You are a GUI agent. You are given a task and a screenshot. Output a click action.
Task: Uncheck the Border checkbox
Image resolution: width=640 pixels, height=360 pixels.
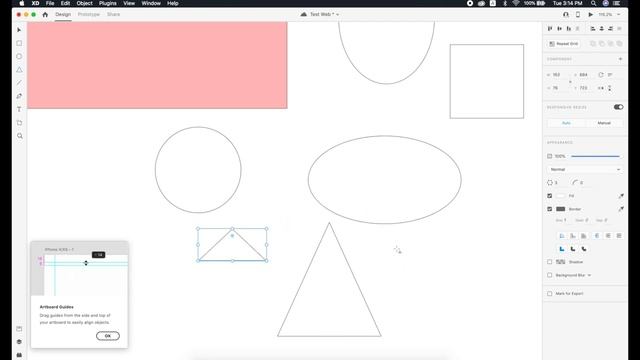(549, 209)
